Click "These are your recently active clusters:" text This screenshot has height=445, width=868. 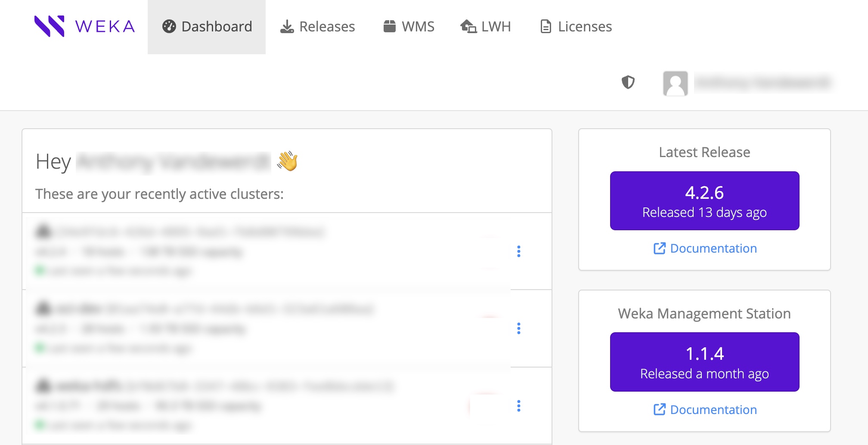(159, 194)
